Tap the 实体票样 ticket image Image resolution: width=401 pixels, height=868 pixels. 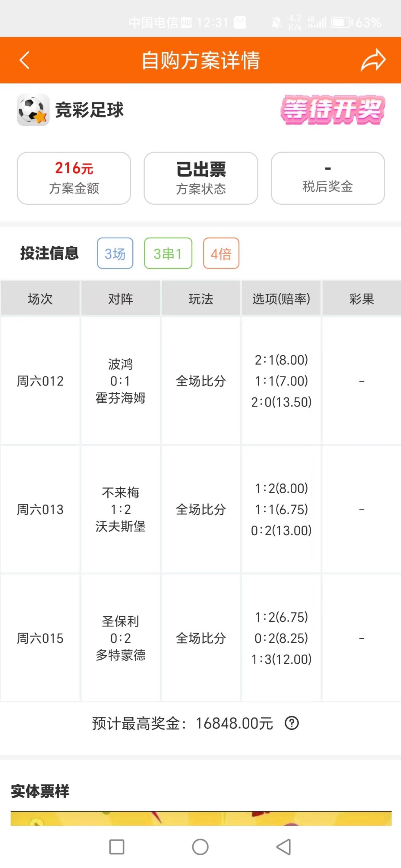(201, 818)
